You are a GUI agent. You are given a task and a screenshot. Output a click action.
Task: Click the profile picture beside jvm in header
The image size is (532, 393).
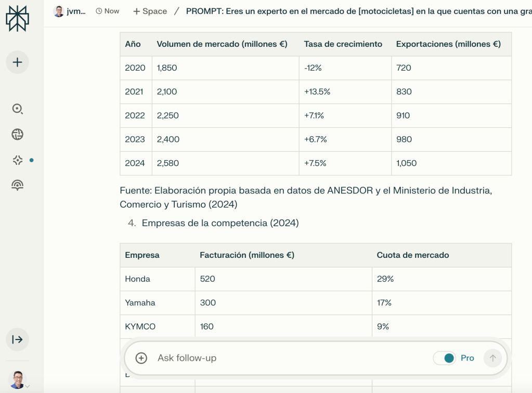point(59,11)
